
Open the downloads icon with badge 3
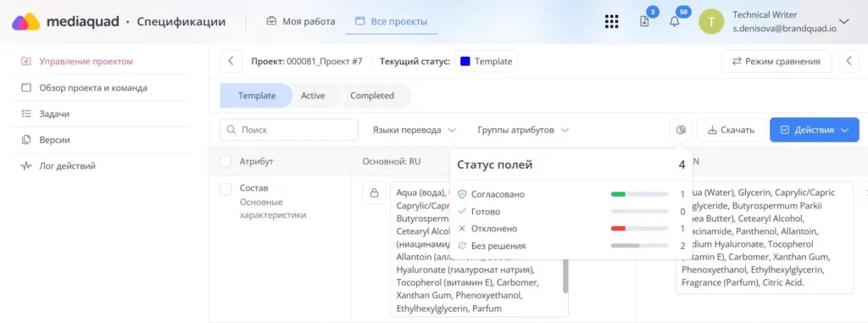coord(644,21)
